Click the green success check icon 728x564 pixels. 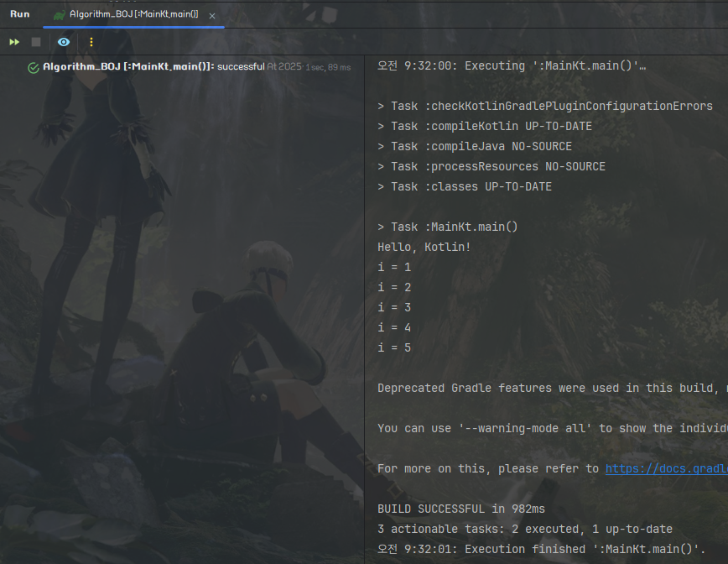click(34, 68)
